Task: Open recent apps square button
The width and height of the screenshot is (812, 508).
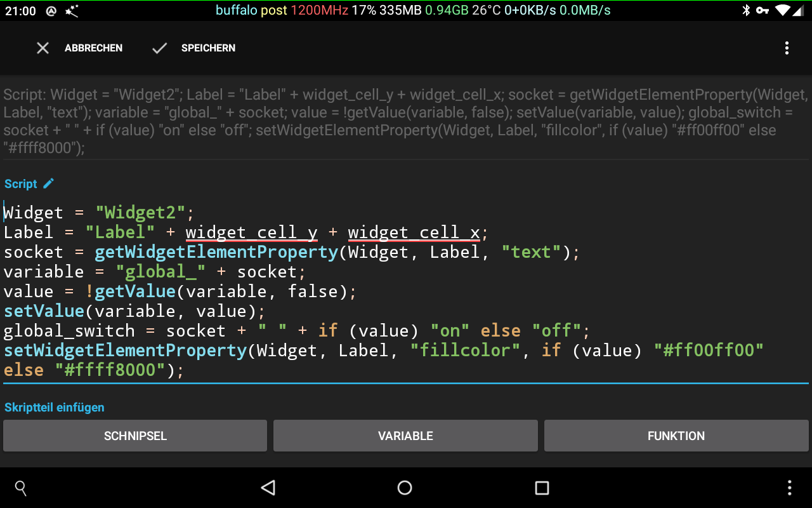Action: 542,488
